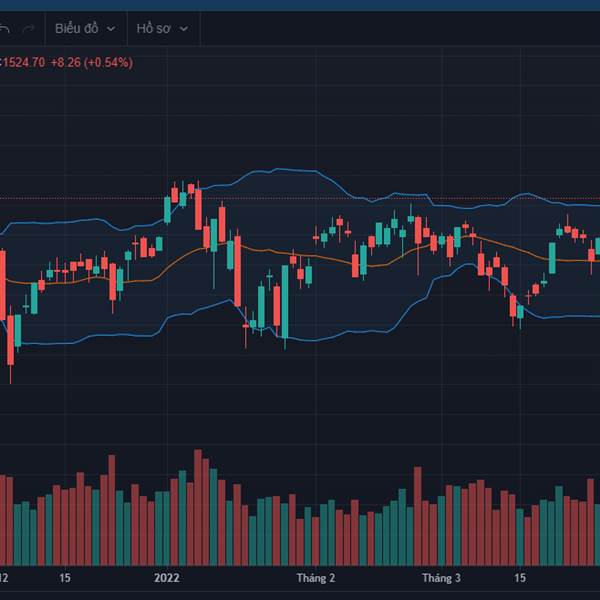Click the 1524.70 price value text
This screenshot has width=600, height=600.
pyautogui.click(x=24, y=62)
